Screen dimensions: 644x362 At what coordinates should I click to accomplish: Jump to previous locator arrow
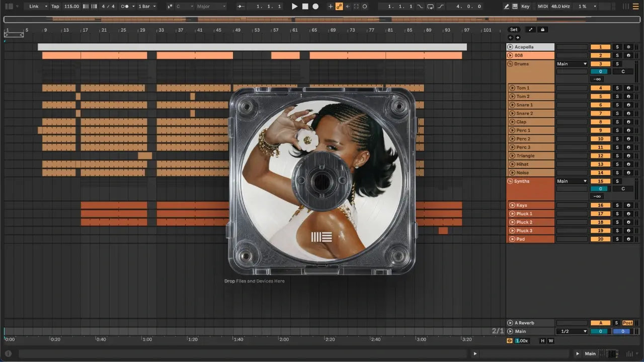coord(511,38)
